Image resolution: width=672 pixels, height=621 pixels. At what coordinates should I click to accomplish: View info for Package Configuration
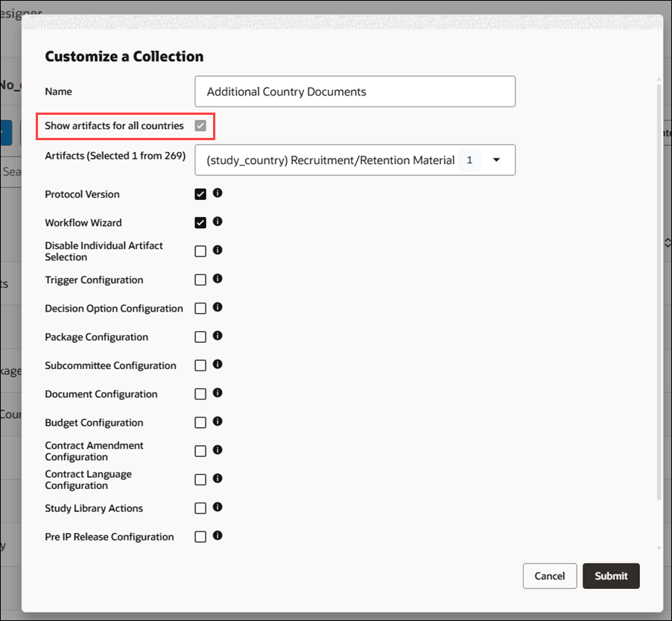[216, 336]
